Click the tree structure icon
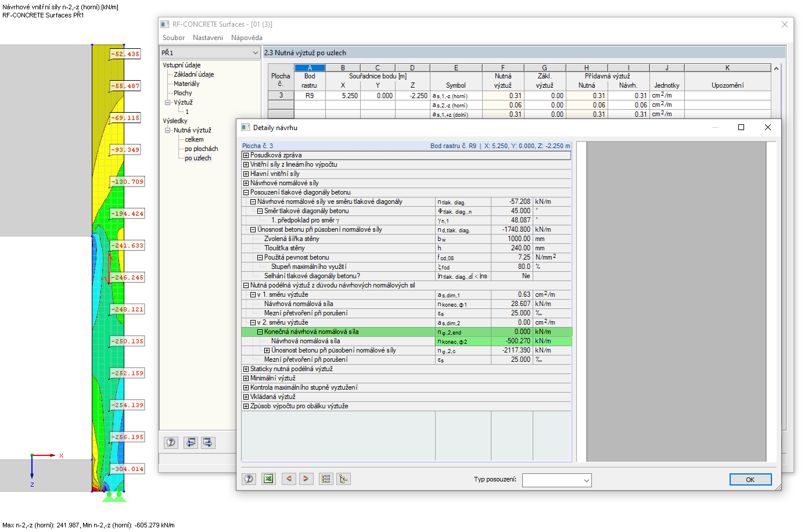Image resolution: width=808 pixels, height=532 pixels. (x=343, y=479)
